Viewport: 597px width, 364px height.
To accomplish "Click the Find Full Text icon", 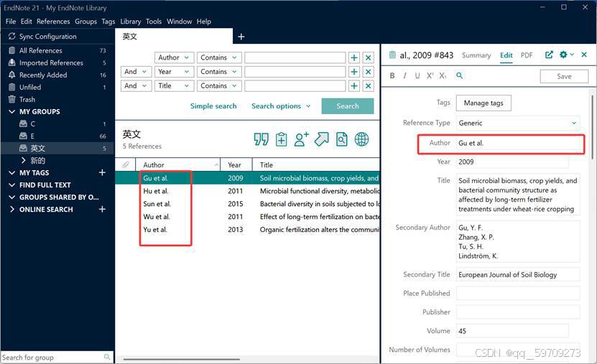I will (341, 139).
